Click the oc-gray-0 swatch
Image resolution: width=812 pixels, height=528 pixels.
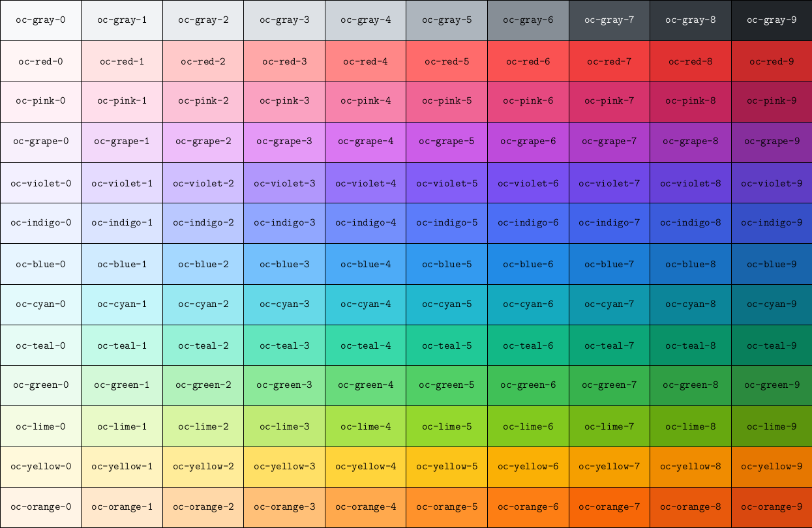(x=40, y=20)
